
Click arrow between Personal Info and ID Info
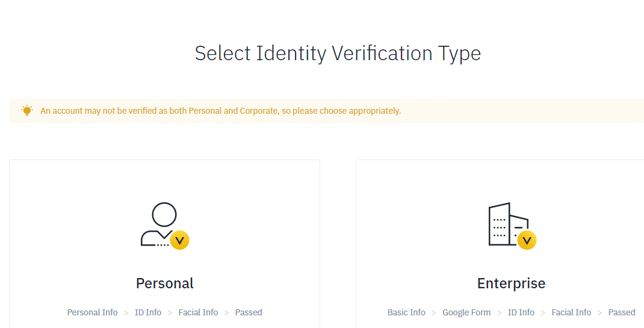pyautogui.click(x=126, y=313)
